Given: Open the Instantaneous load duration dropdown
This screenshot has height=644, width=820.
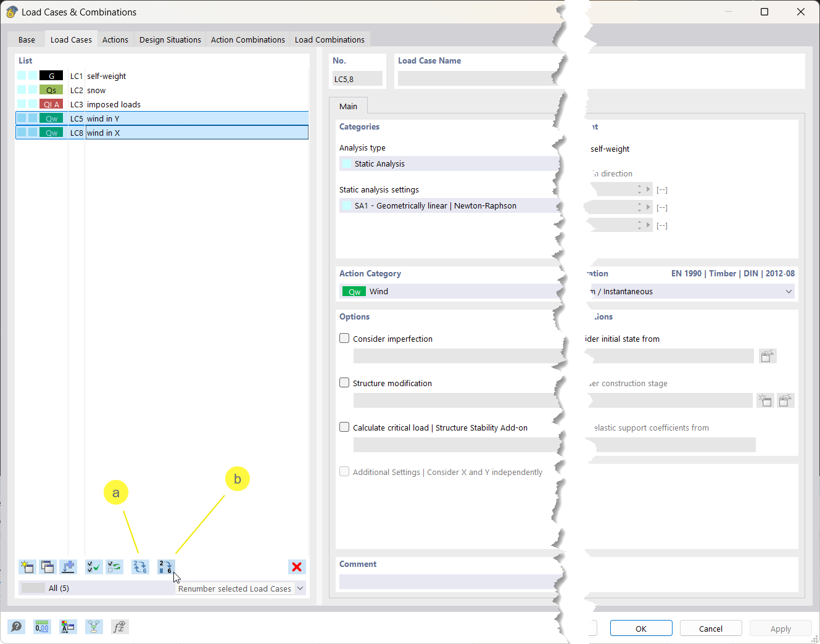Looking at the screenshot, I should point(789,291).
